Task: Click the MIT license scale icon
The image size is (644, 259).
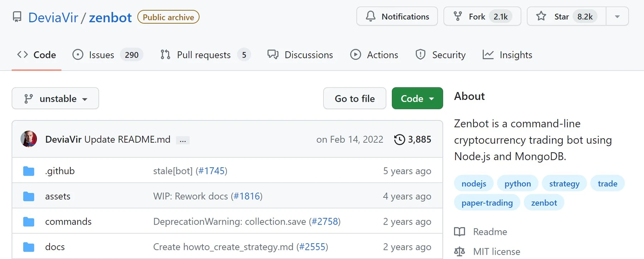Action: coord(459,251)
